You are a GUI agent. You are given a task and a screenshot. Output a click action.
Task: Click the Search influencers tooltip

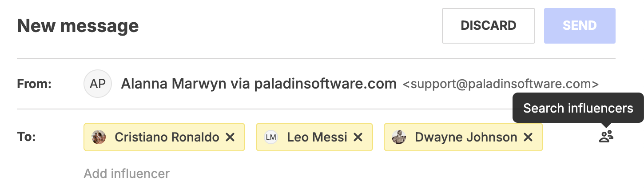[x=578, y=108]
